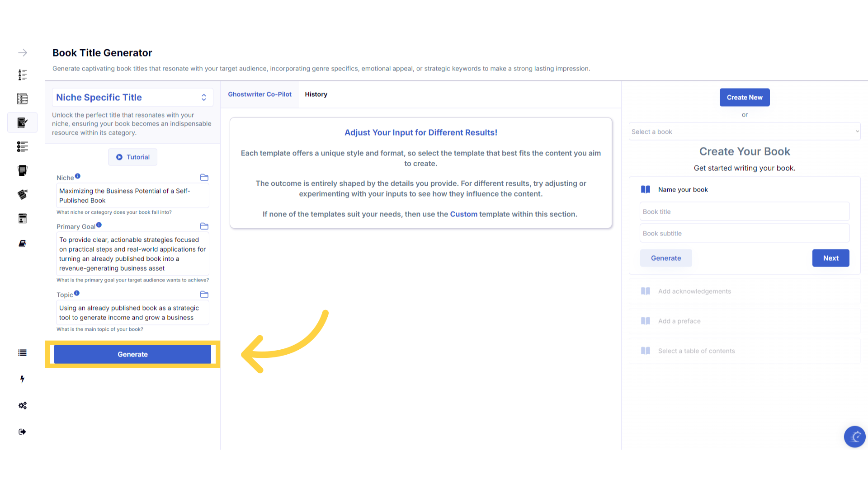Viewport: 868px width, 488px height.
Task: Open the Niche Specific Title template dropdown
Action: click(x=132, y=98)
